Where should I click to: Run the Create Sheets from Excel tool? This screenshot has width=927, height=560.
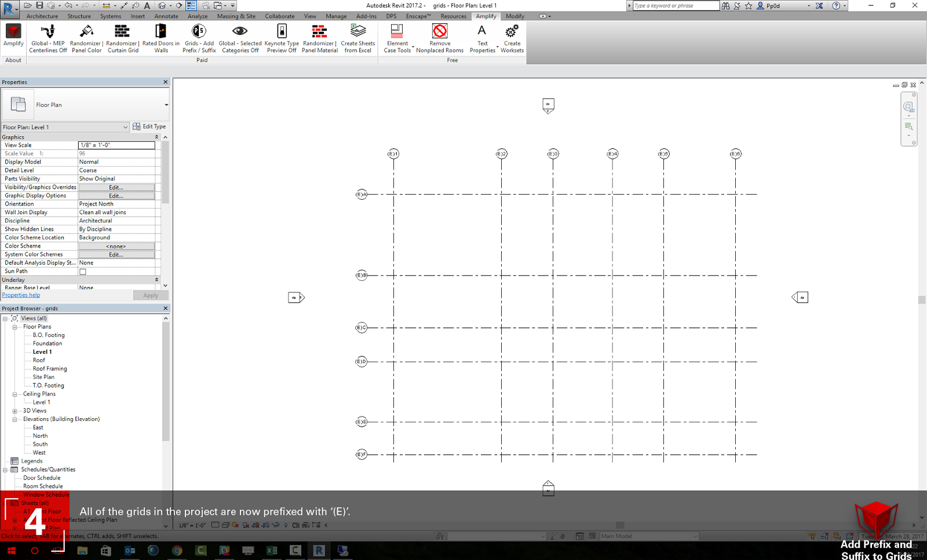357,38
